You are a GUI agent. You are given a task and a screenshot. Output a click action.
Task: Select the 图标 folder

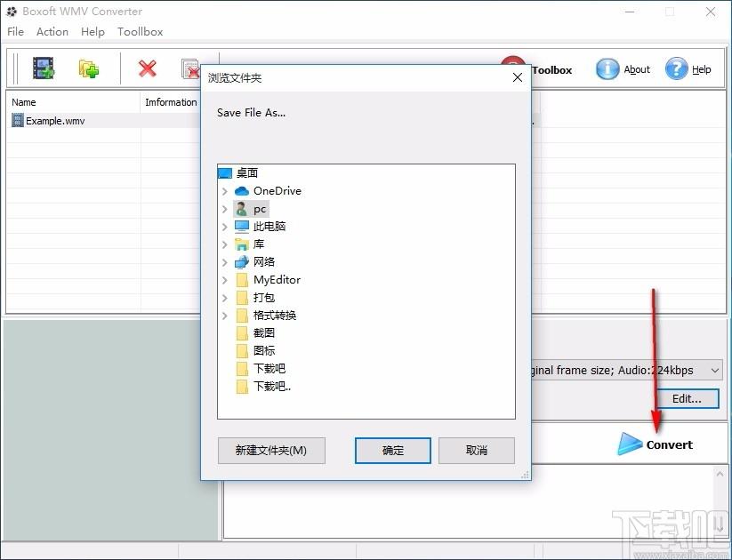tap(264, 350)
